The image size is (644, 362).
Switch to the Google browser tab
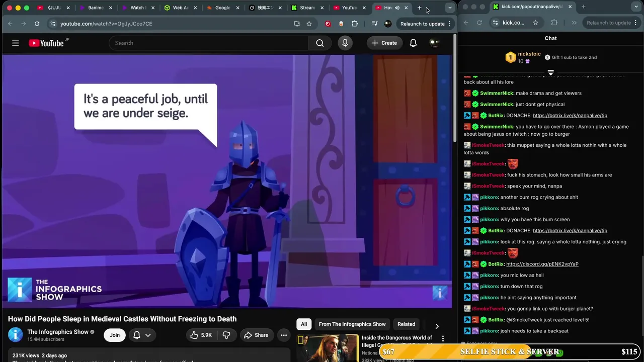222,8
